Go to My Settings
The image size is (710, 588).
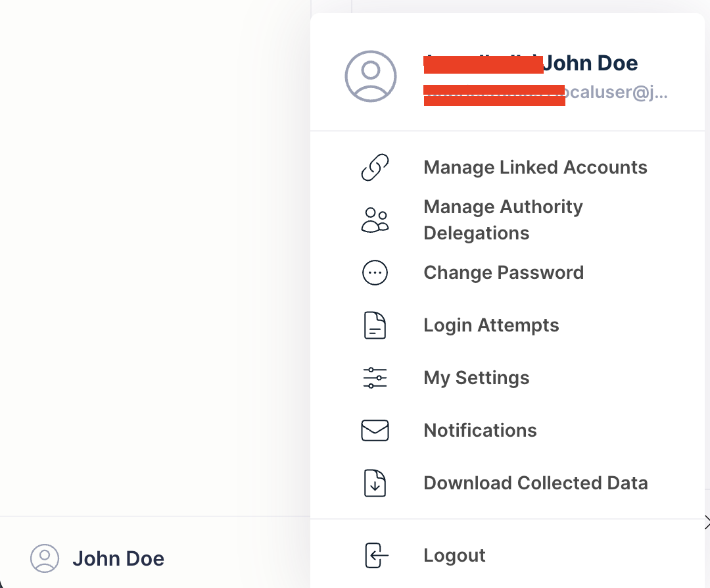[476, 378]
